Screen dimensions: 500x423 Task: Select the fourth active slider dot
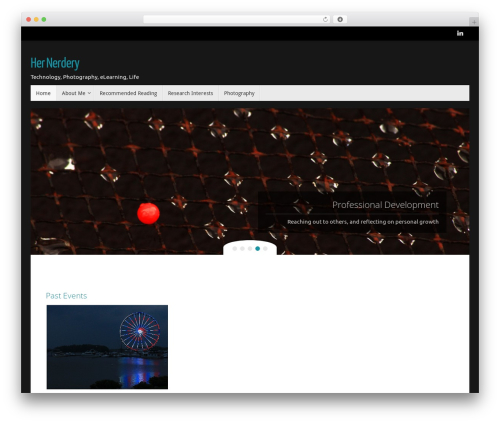[x=258, y=248]
